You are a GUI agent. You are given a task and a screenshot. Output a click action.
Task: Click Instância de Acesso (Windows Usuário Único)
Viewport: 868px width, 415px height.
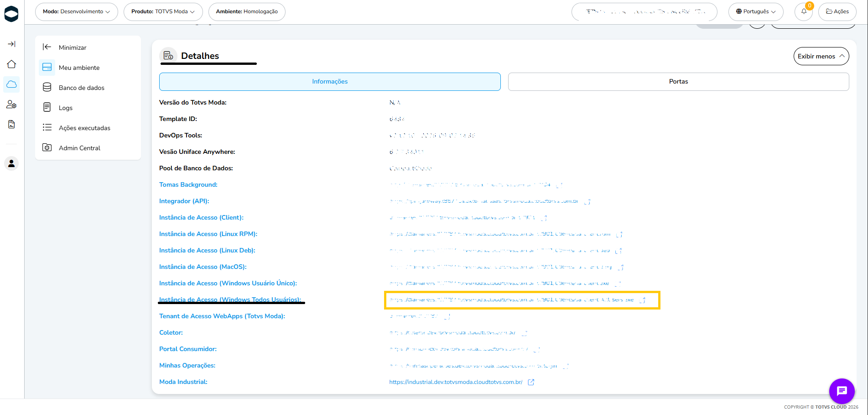click(x=228, y=283)
